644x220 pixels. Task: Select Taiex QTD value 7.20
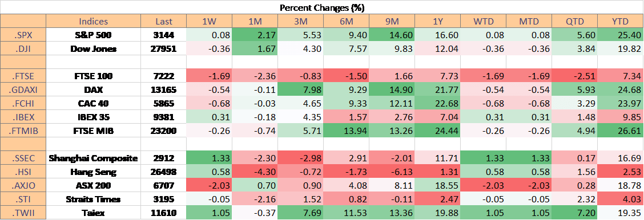(x=574, y=213)
